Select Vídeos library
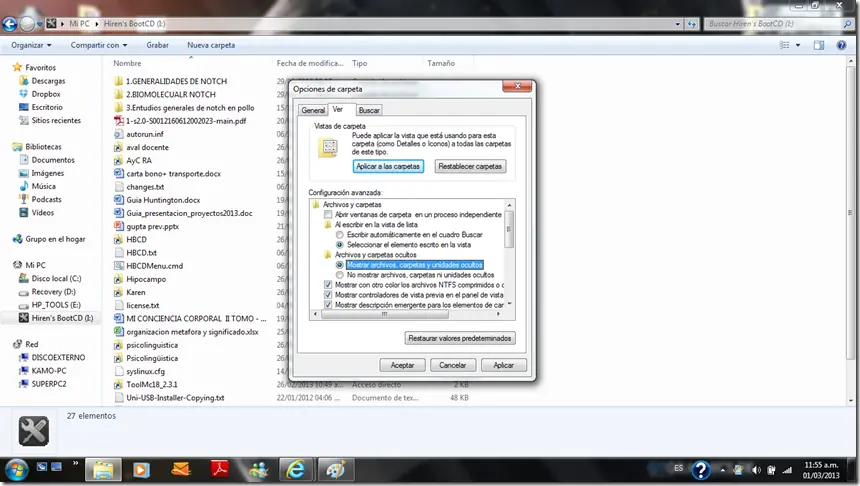Screen dimensions: 860x486 42,212
